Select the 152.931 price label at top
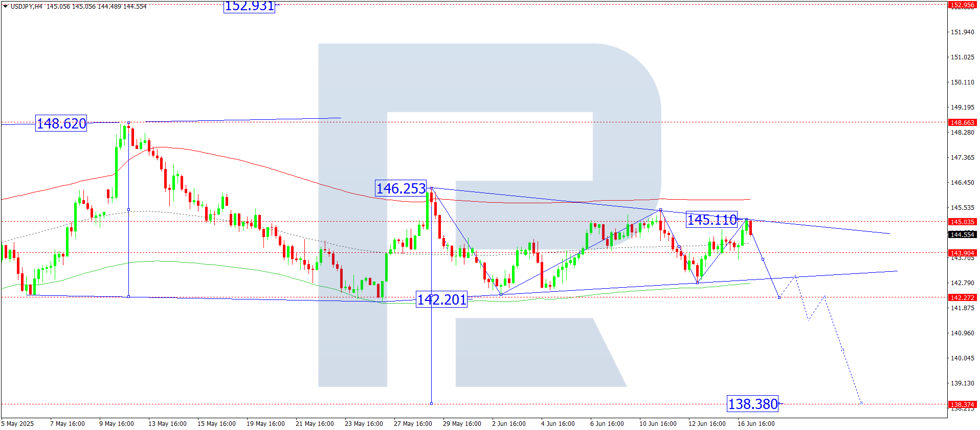 (x=250, y=6)
